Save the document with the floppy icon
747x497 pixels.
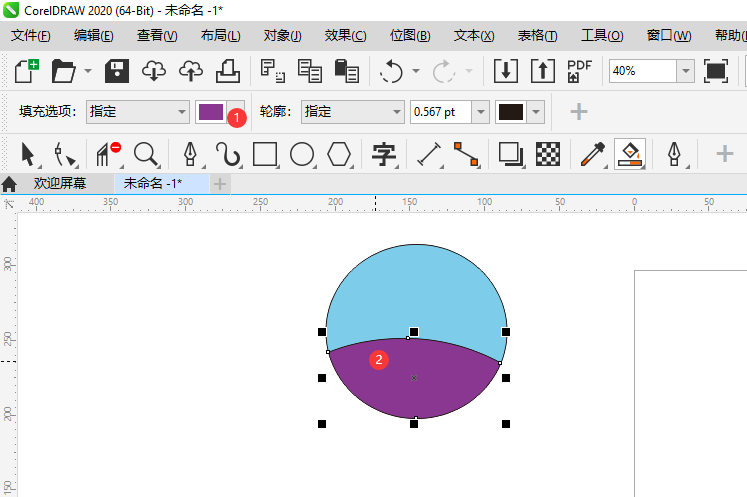pos(117,71)
